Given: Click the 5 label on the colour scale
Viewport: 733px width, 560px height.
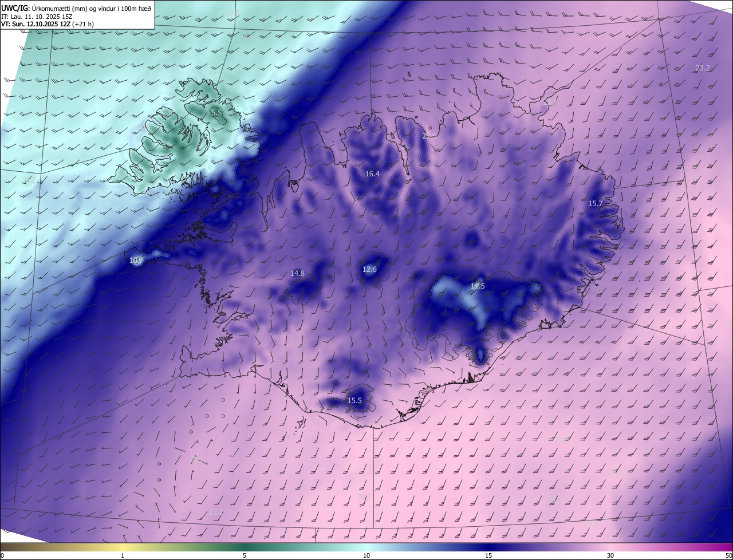Looking at the screenshot, I should [x=245, y=555].
